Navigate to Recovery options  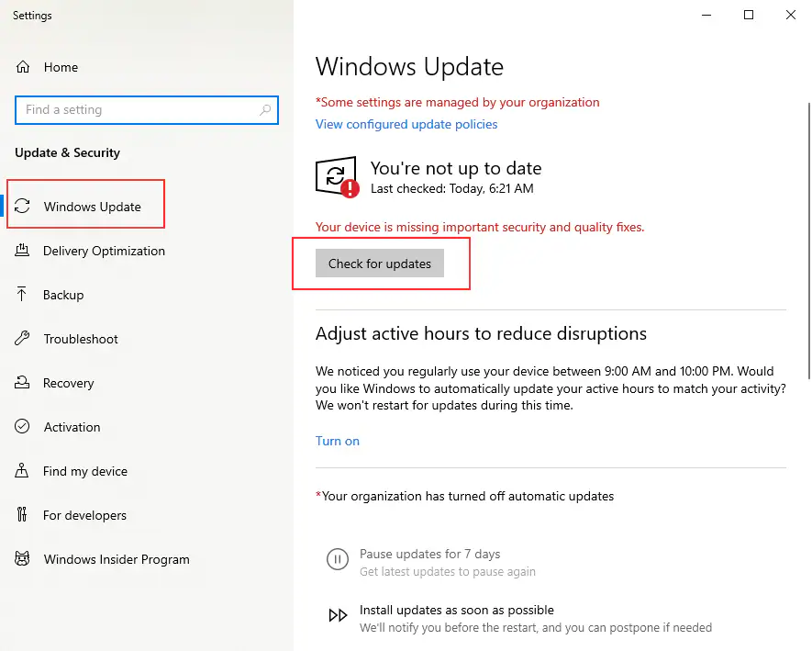69,383
